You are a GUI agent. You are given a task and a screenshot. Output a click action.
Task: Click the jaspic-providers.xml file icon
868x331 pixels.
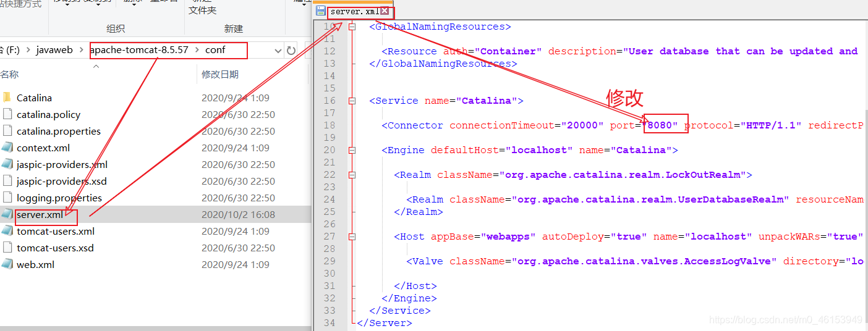(x=7, y=164)
